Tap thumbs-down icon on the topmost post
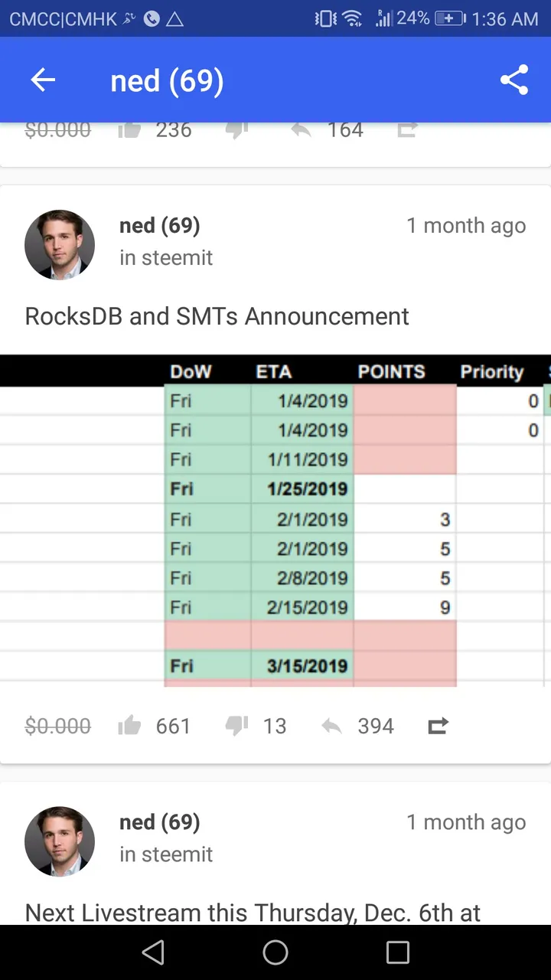The image size is (551, 980). pyautogui.click(x=236, y=130)
